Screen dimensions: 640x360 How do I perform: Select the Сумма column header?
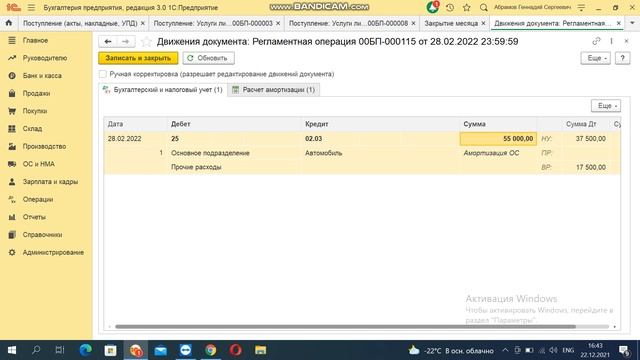click(x=498, y=124)
